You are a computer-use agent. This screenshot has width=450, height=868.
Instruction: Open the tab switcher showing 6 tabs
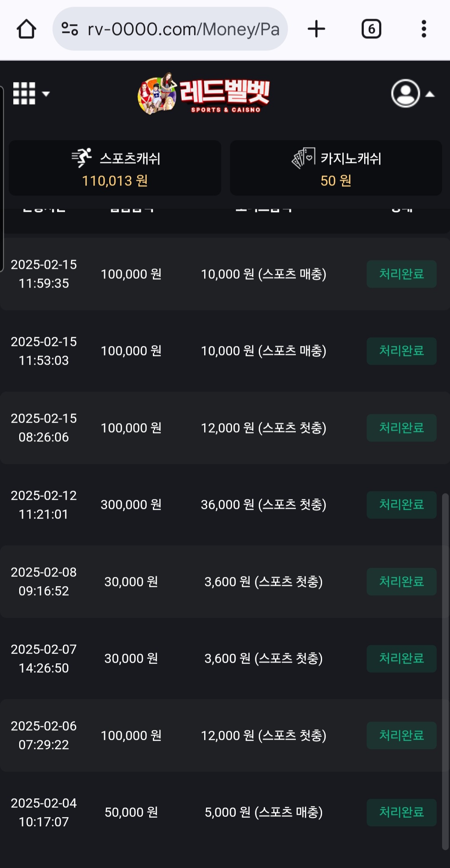(x=371, y=29)
